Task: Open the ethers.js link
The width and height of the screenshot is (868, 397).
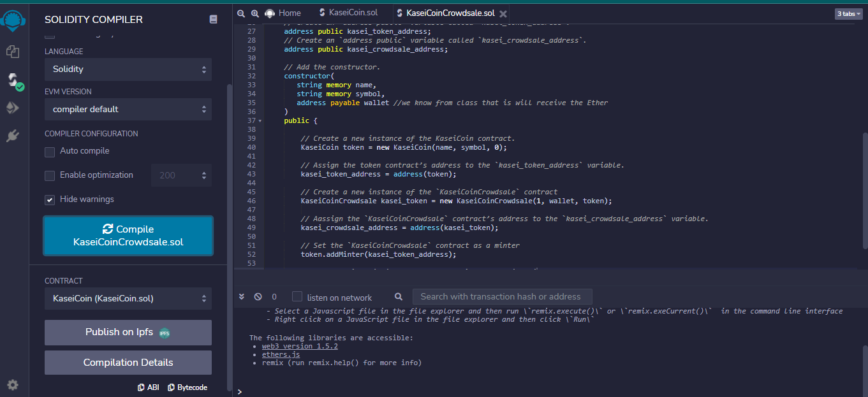Action: pyautogui.click(x=281, y=354)
